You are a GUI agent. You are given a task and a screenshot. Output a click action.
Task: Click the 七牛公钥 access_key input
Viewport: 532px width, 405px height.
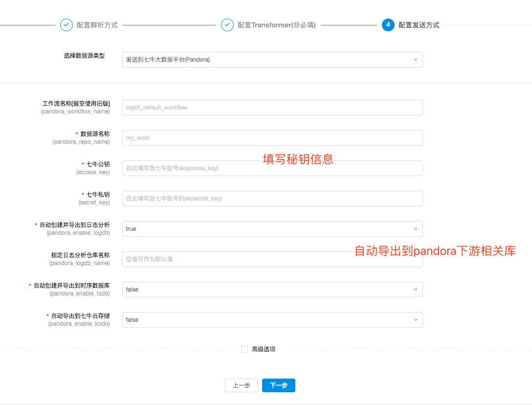[x=272, y=168]
